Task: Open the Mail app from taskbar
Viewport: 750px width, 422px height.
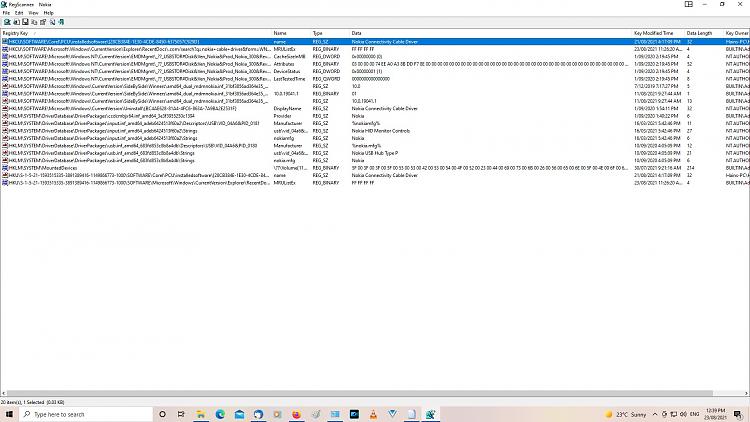Action: tap(239, 414)
